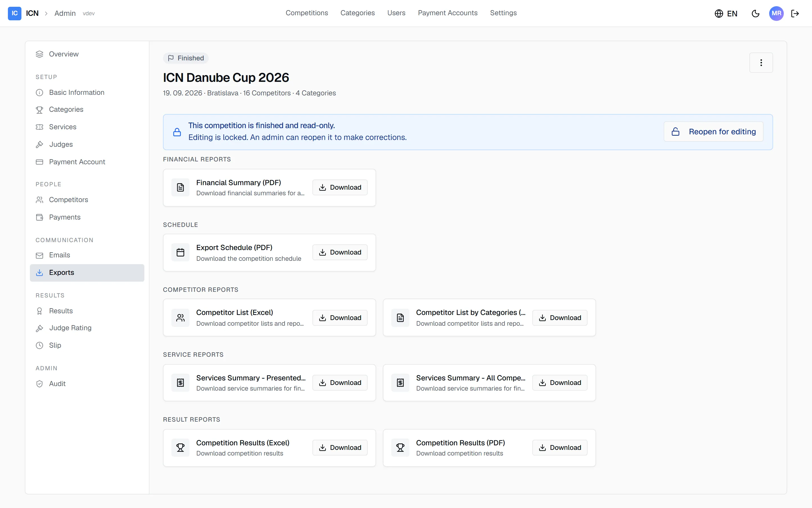Screen dimensions: 812x508
Task: Click the Audit shield icon
Action: click(39, 384)
